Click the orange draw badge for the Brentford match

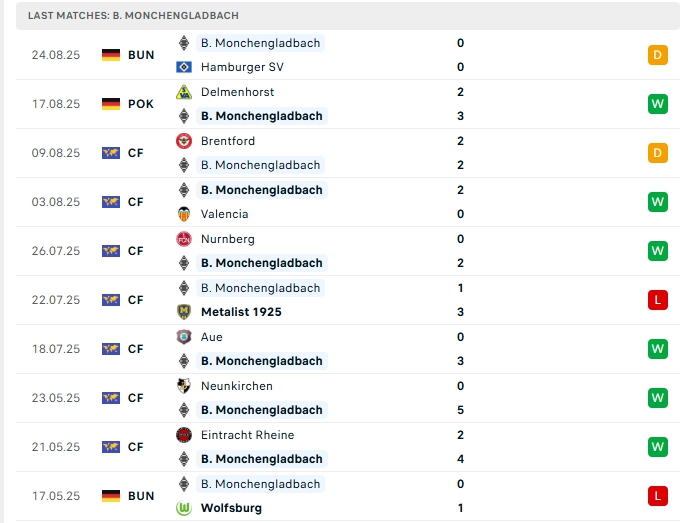[657, 153]
